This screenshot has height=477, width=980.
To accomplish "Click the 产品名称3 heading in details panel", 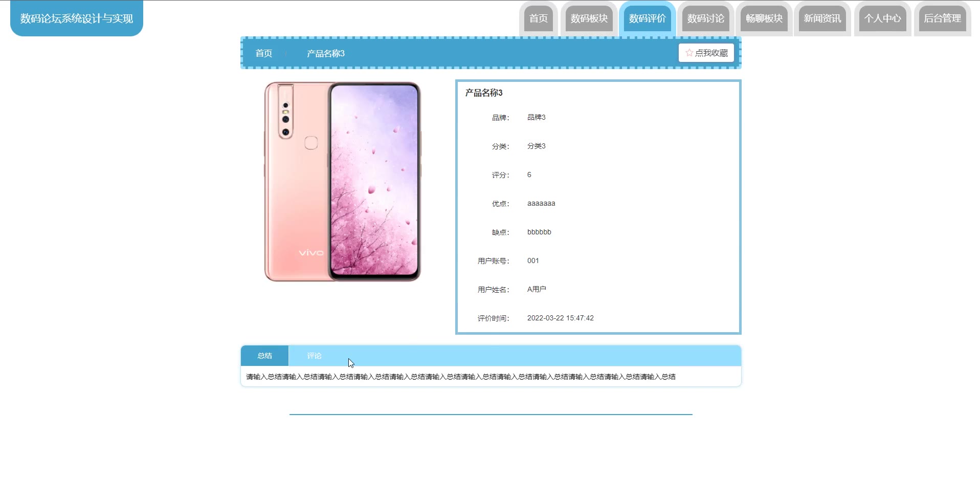I will point(484,93).
